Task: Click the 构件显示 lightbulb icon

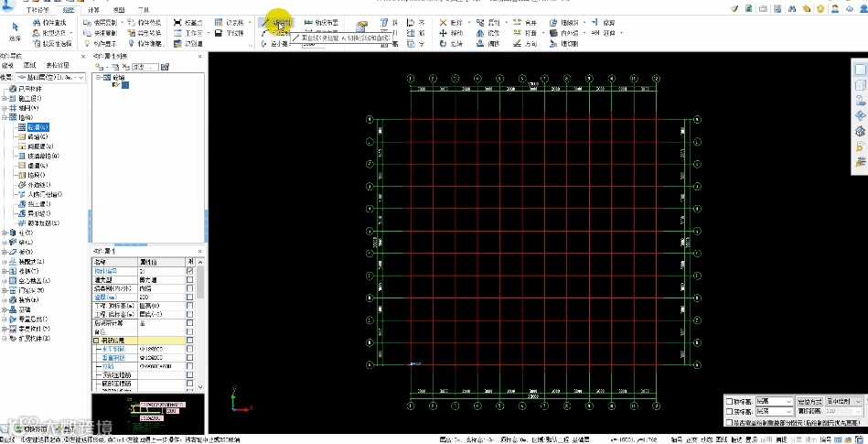Action: pyautogui.click(x=87, y=43)
